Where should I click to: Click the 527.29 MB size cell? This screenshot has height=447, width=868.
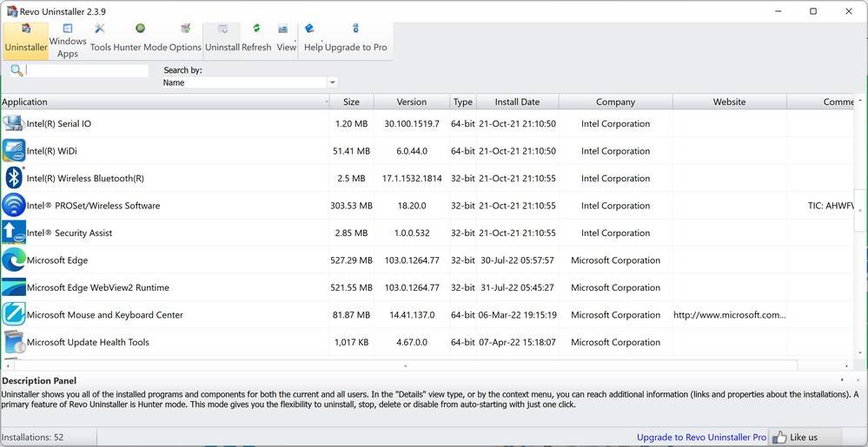click(x=351, y=260)
